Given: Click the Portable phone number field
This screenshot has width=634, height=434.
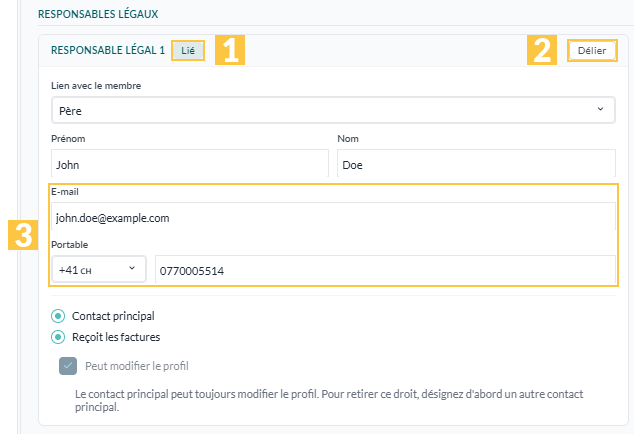Looking at the screenshot, I should tap(385, 270).
